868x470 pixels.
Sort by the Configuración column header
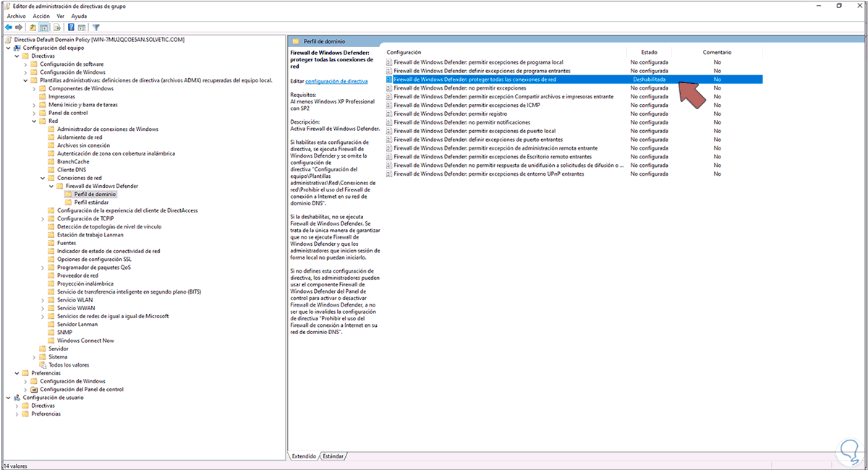click(404, 52)
